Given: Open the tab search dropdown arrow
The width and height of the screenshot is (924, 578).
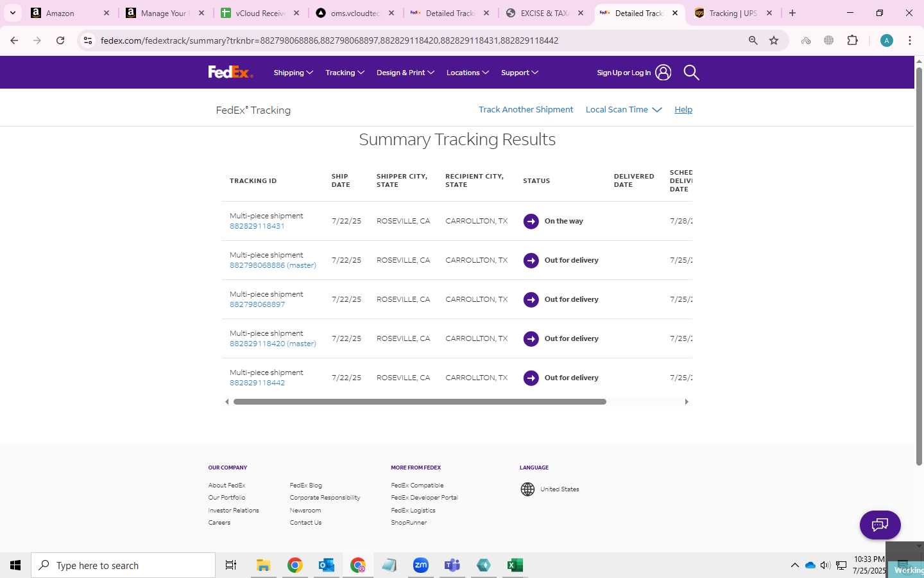Looking at the screenshot, I should pos(12,13).
